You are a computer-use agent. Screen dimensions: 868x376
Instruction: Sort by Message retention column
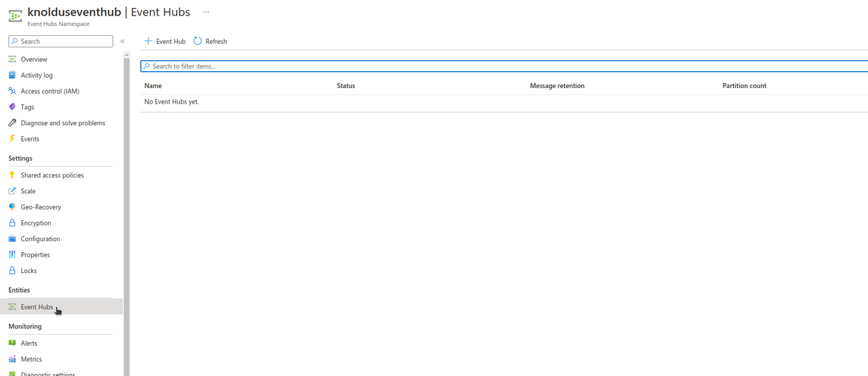557,86
